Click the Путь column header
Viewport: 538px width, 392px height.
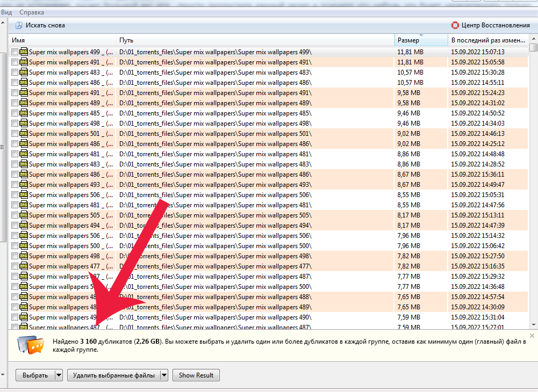tap(255, 40)
